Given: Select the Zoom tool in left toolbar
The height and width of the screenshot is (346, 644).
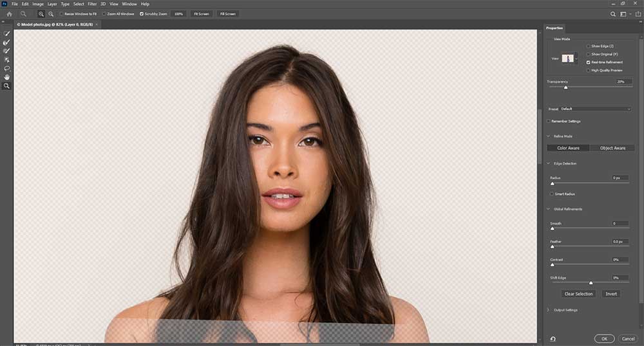Looking at the screenshot, I should click(6, 86).
